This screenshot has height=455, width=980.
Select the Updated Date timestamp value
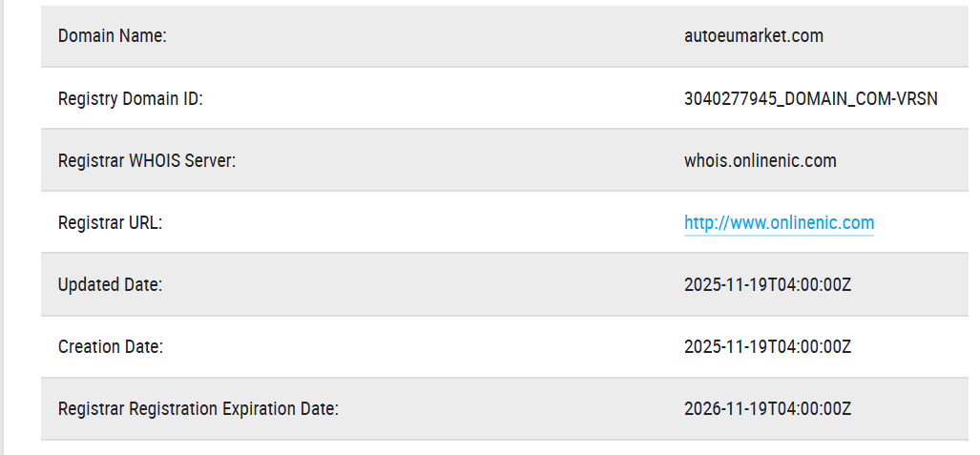pos(767,285)
